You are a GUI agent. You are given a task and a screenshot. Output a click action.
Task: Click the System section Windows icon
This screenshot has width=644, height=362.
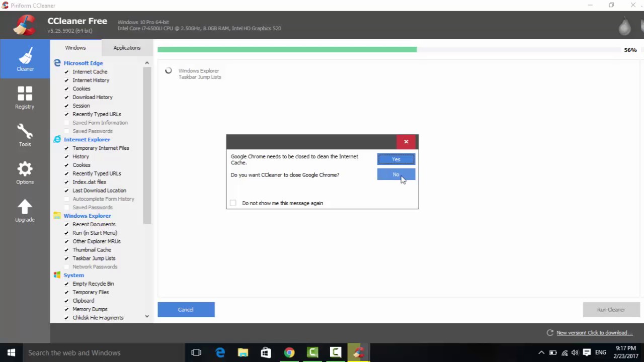[57, 275]
